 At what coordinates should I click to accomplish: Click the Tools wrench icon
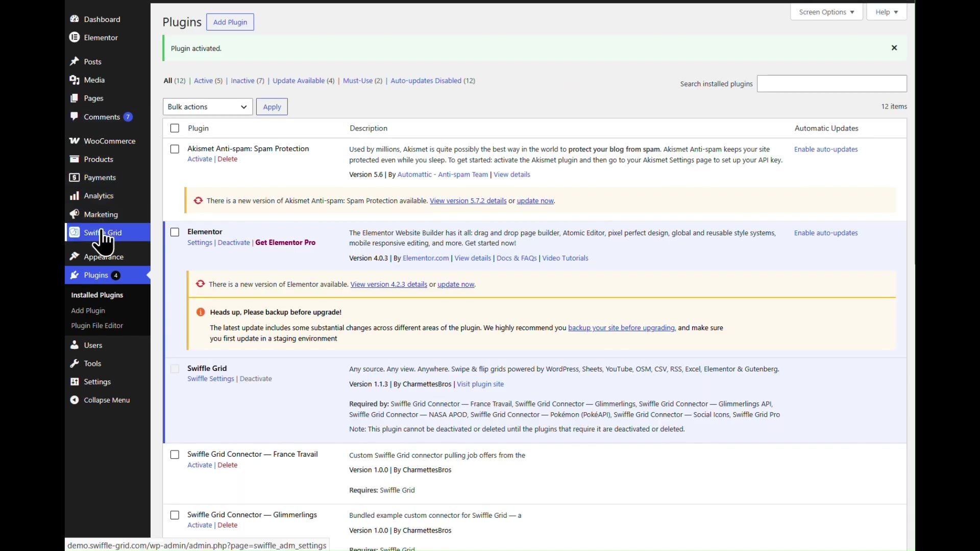pyautogui.click(x=75, y=363)
